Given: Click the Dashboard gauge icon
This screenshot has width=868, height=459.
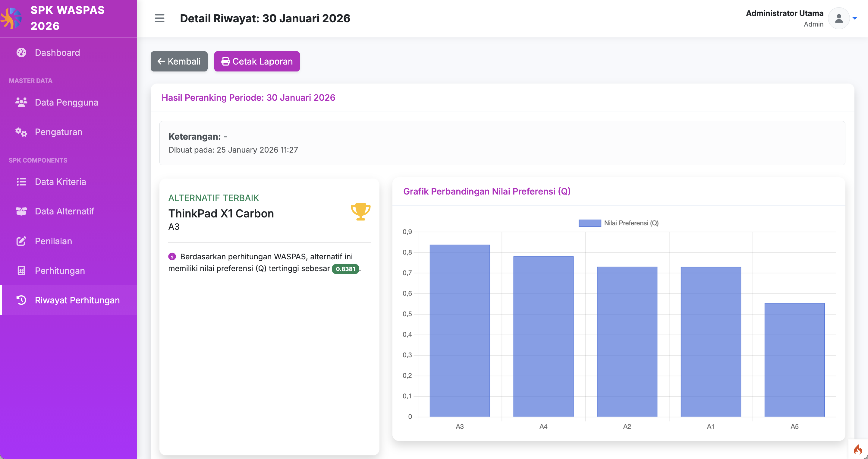Looking at the screenshot, I should pyautogui.click(x=21, y=52).
